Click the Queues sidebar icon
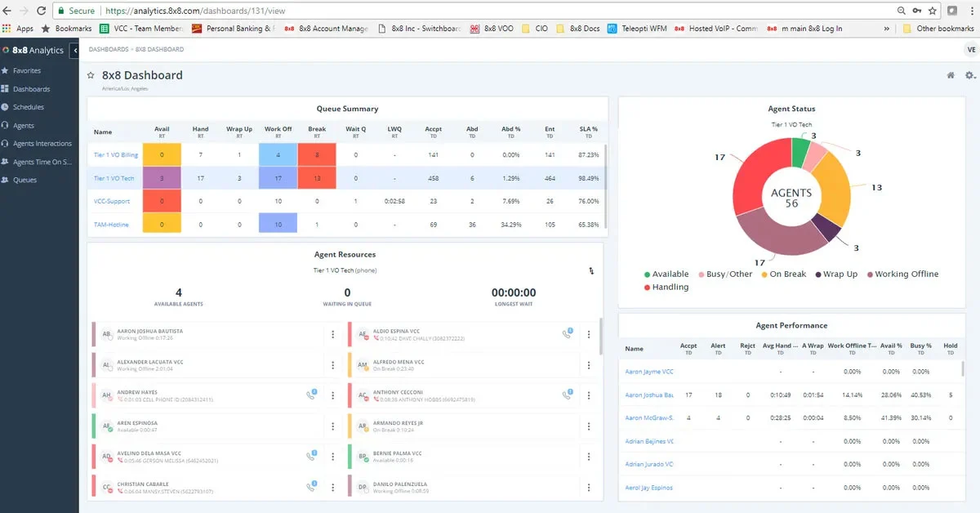 click(x=6, y=180)
